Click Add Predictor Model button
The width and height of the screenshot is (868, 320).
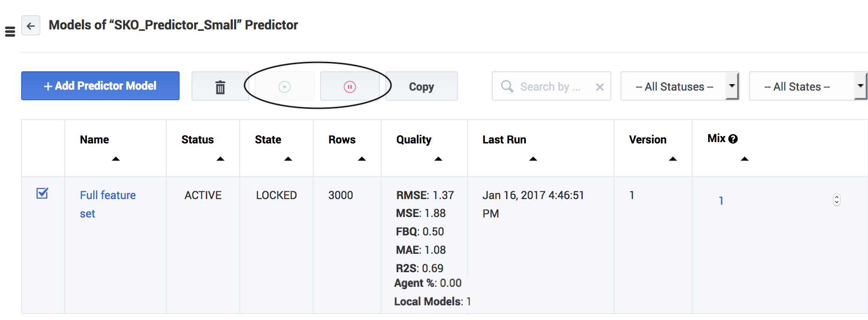tap(100, 86)
